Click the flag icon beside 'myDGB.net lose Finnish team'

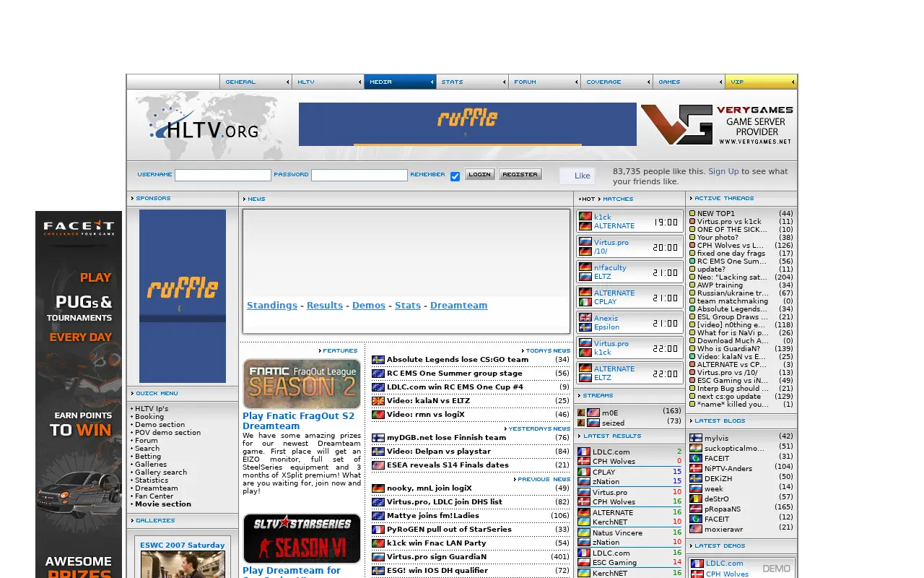pyautogui.click(x=378, y=438)
